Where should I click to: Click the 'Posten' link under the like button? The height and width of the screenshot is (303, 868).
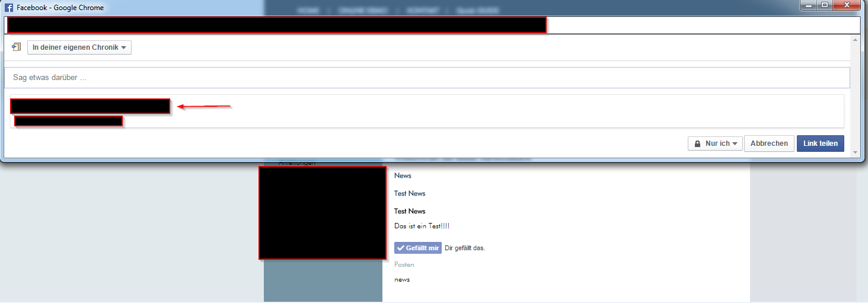pyautogui.click(x=404, y=264)
